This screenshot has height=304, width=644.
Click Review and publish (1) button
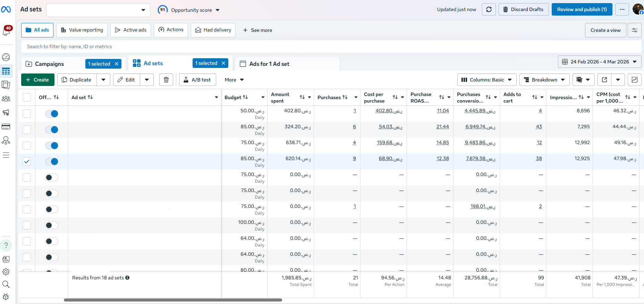(x=582, y=9)
